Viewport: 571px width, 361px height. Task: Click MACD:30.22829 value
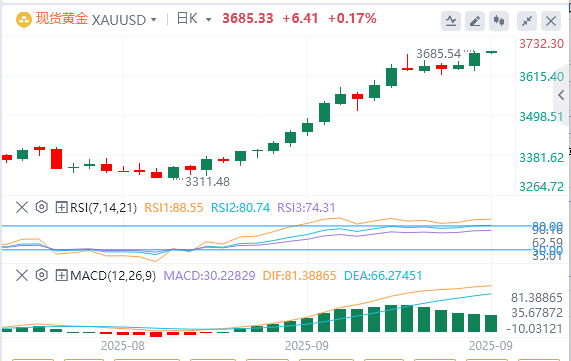pyautogui.click(x=209, y=275)
